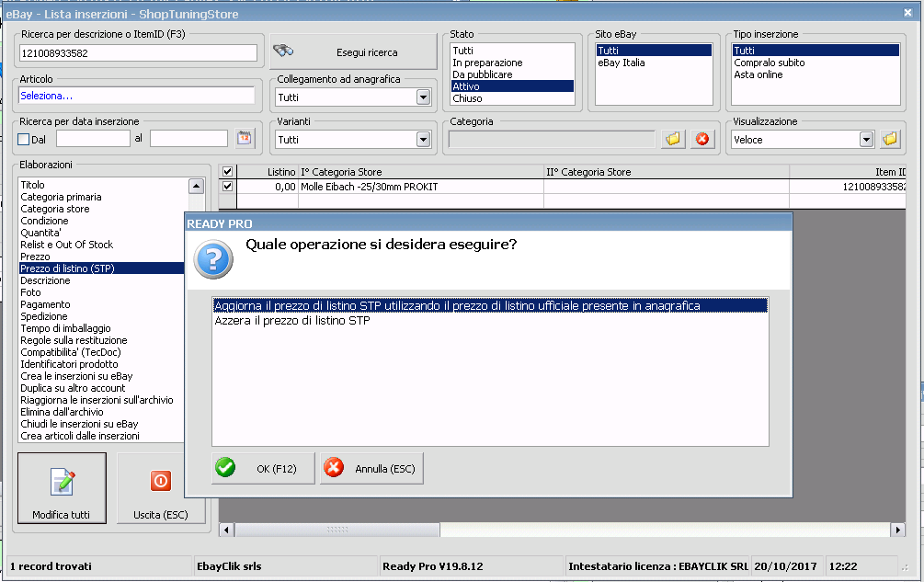Viewport: 924px width, 582px height.
Task: Select Relist e Out Of Stock
Action: [66, 245]
